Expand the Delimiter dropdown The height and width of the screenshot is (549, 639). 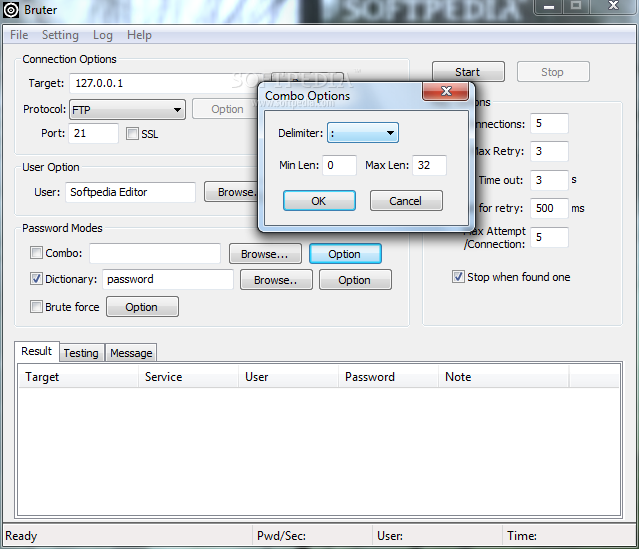pyautogui.click(x=363, y=133)
